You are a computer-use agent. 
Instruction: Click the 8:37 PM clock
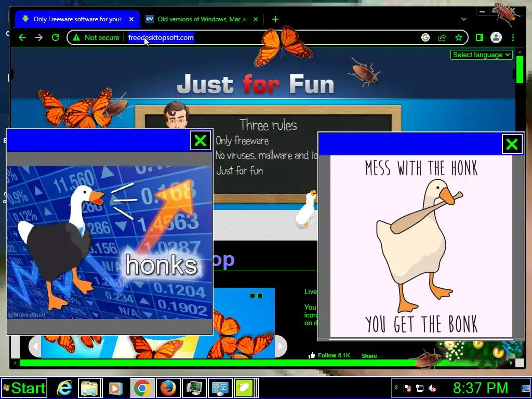(x=481, y=388)
